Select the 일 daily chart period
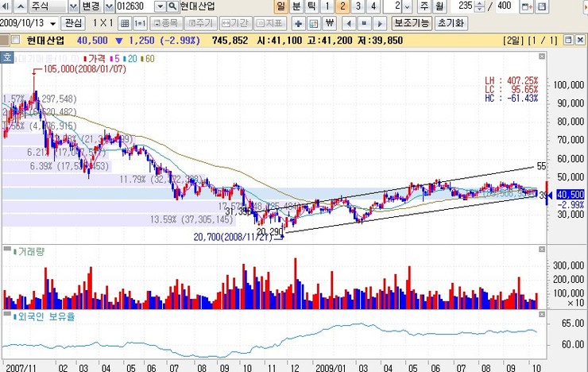 pos(280,6)
